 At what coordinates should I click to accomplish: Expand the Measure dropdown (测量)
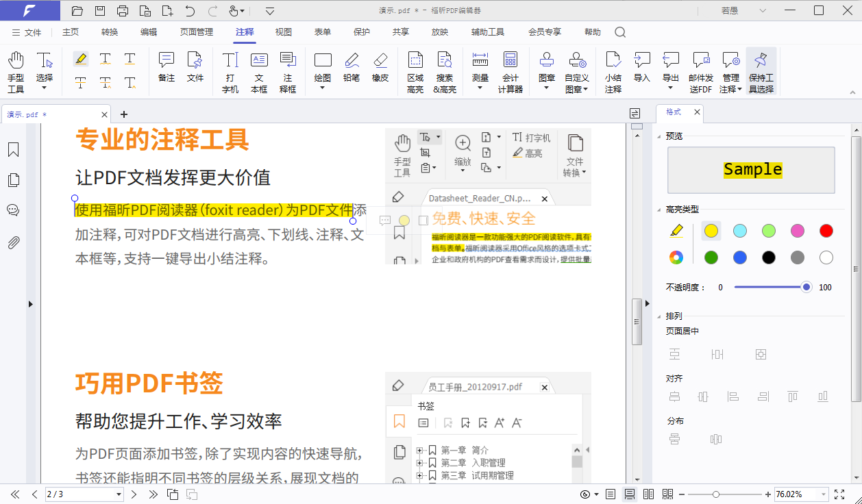point(480,87)
